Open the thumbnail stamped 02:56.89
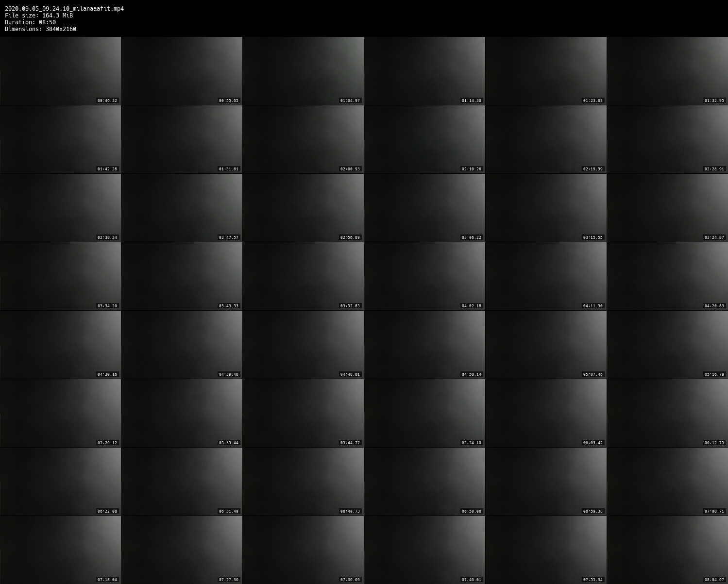 point(303,208)
